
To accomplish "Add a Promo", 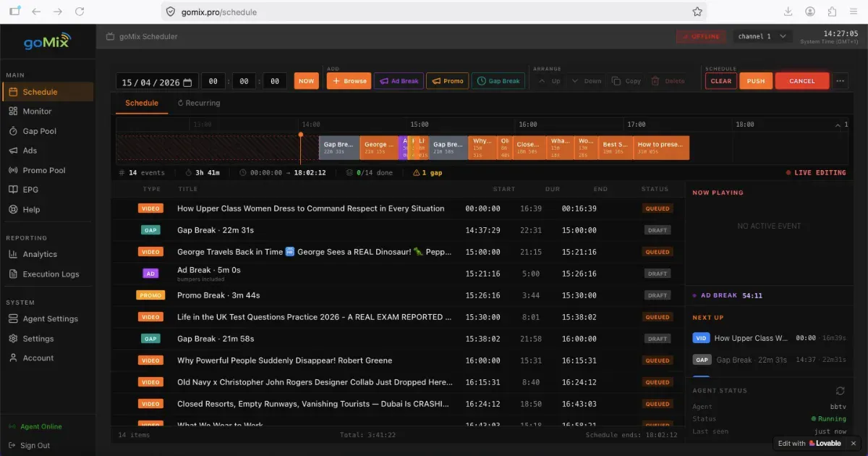I will point(447,81).
